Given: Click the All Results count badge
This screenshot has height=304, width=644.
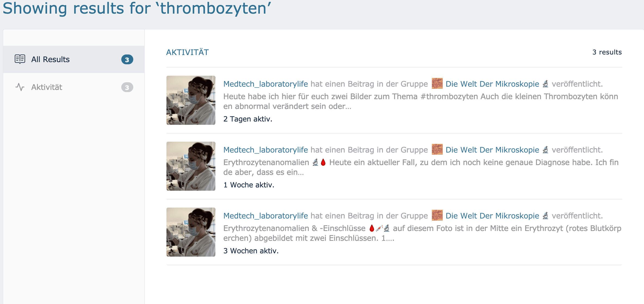Looking at the screenshot, I should [127, 60].
